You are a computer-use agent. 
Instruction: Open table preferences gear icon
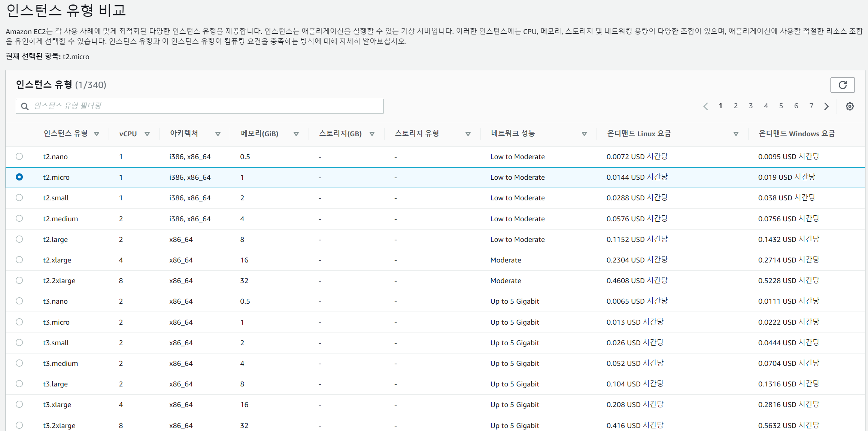point(850,106)
